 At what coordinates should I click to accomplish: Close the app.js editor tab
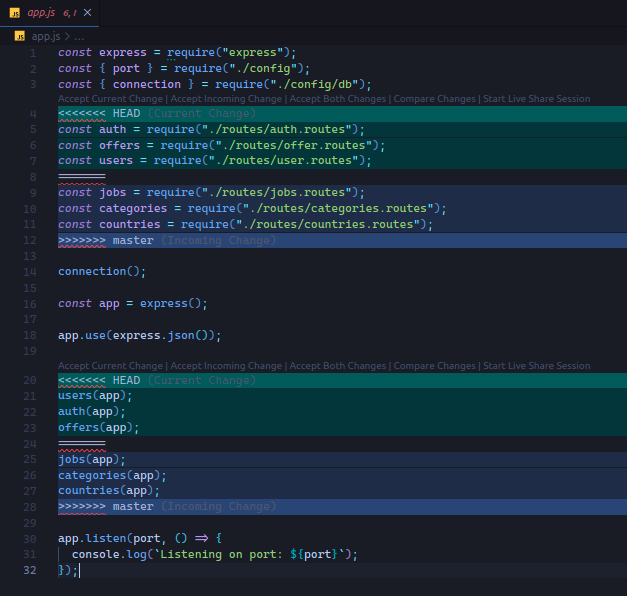88,13
